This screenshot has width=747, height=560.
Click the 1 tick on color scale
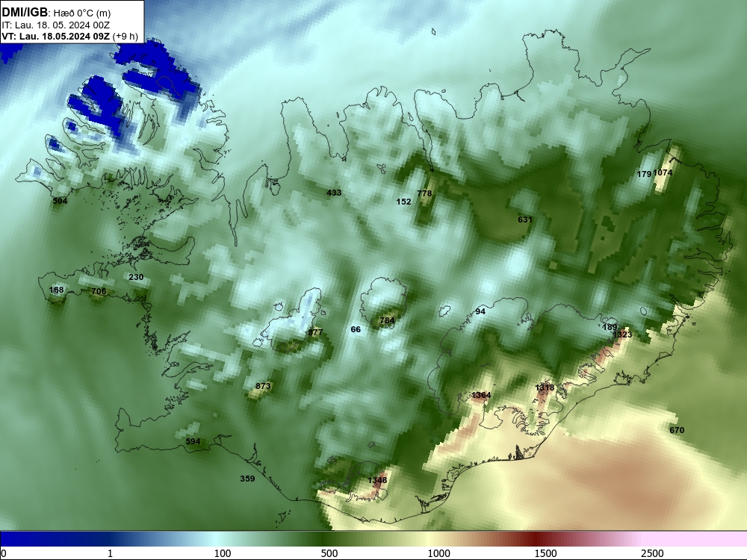(110, 553)
